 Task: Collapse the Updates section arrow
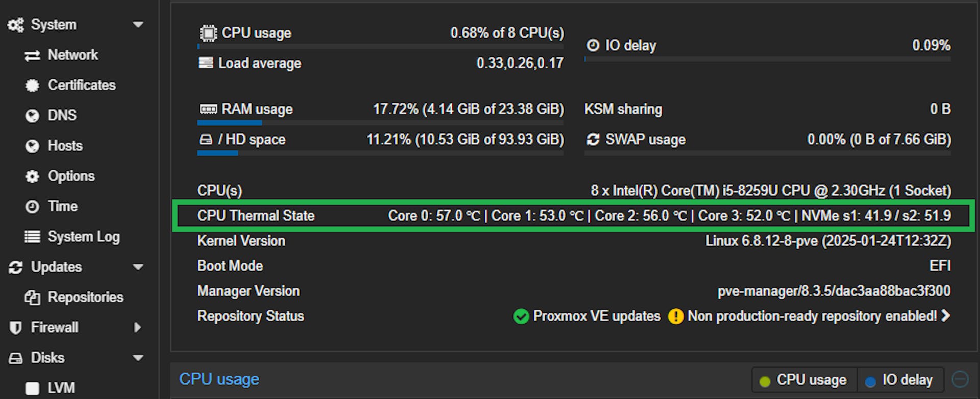138,267
